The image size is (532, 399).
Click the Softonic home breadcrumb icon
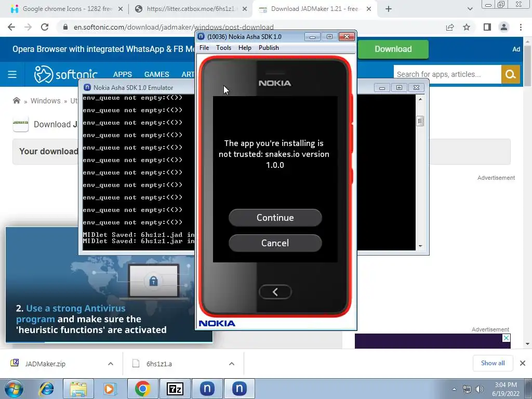tap(16, 100)
